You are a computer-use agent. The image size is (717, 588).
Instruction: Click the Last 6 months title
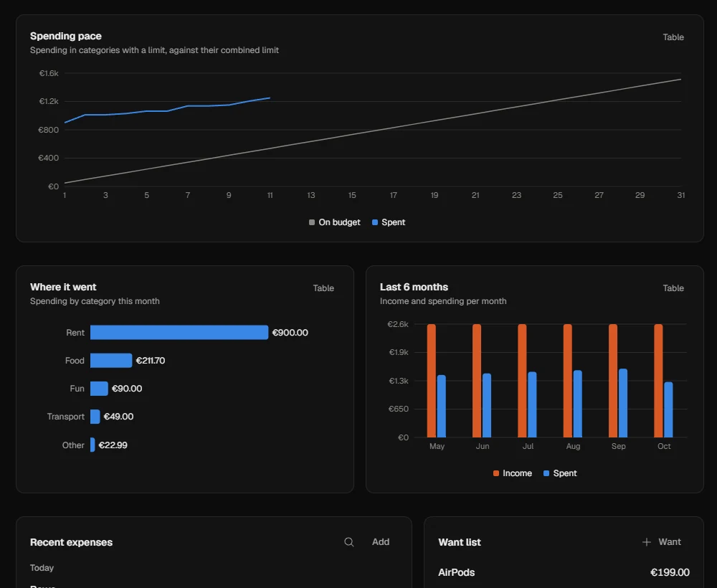click(x=414, y=287)
